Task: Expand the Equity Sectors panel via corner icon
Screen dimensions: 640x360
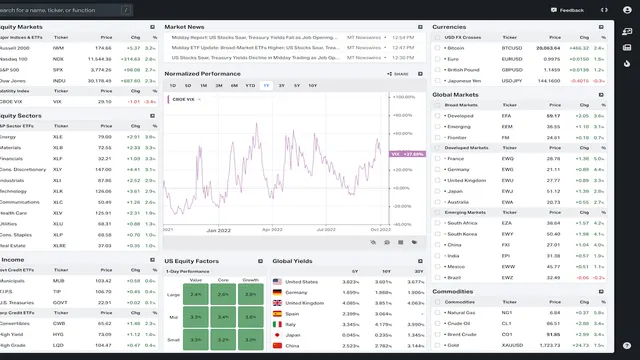Action: pos(152,116)
